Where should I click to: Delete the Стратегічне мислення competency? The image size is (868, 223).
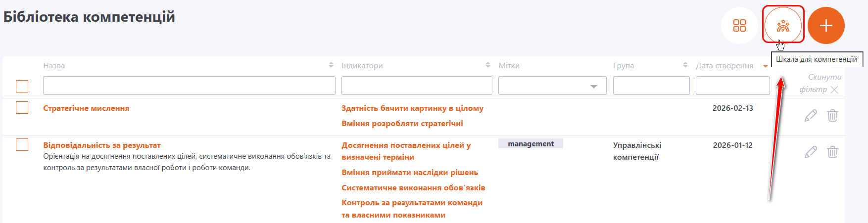point(832,116)
